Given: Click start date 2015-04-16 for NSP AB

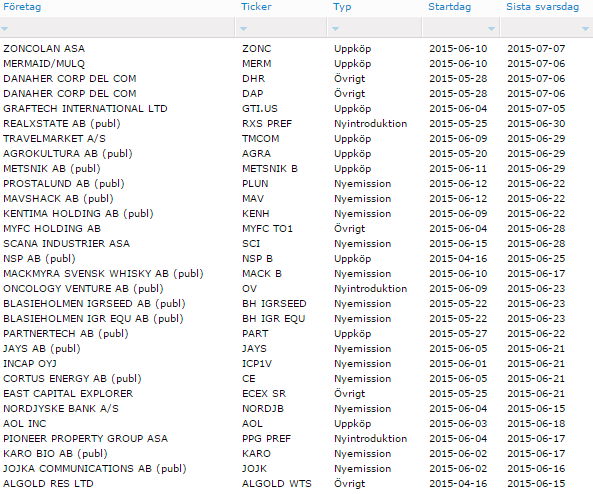Looking at the screenshot, I should (x=458, y=259).
